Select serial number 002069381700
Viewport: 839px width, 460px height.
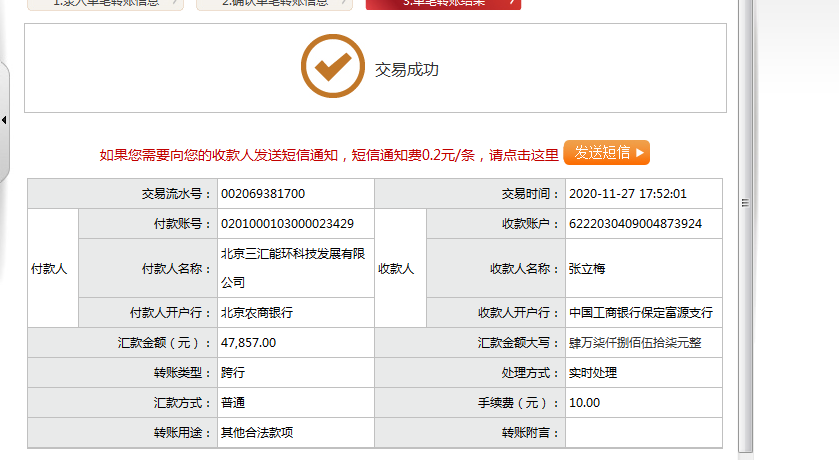coord(263,194)
